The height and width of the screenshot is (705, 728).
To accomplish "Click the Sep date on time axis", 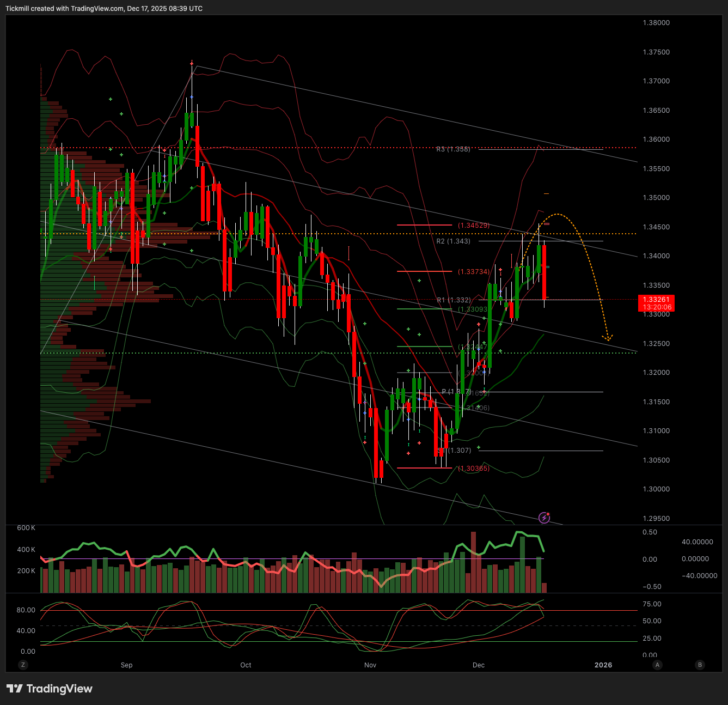I will click(126, 665).
